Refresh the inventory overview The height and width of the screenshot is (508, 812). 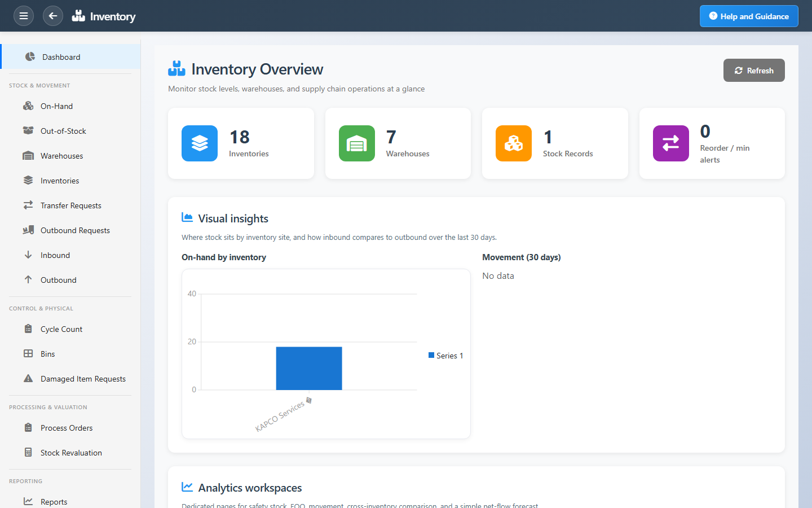tap(754, 71)
